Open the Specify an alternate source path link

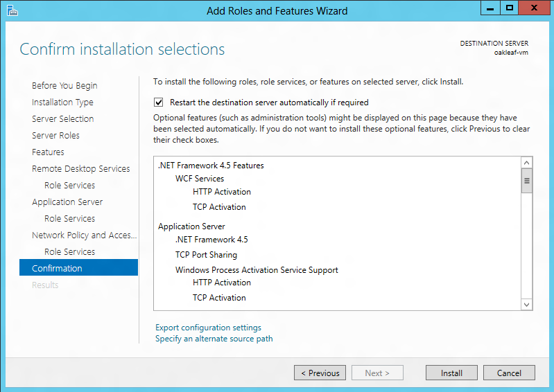coord(214,339)
